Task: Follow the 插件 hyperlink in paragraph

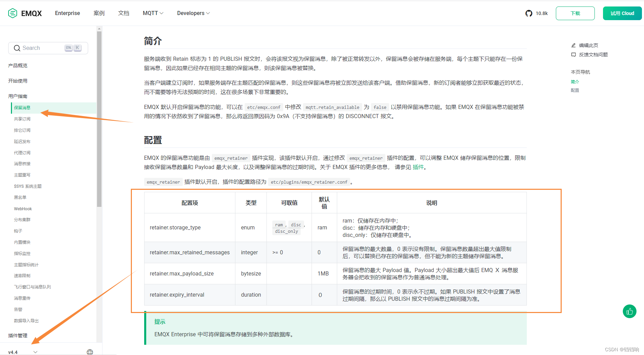Action: pos(418,167)
